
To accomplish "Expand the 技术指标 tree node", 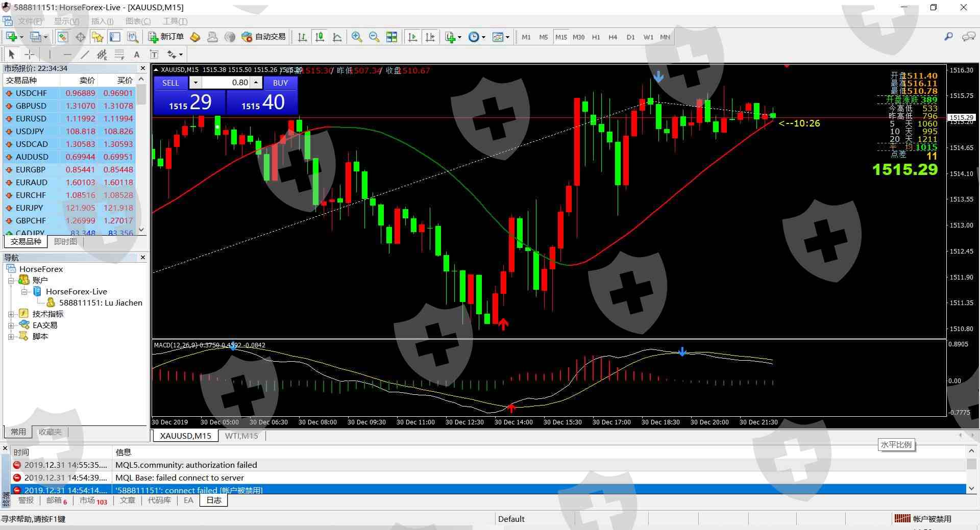I will tap(11, 314).
